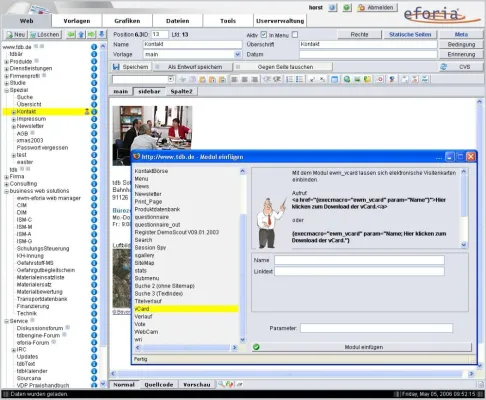486x400 pixels.
Task: Open the Dateien tab
Action: point(178,21)
